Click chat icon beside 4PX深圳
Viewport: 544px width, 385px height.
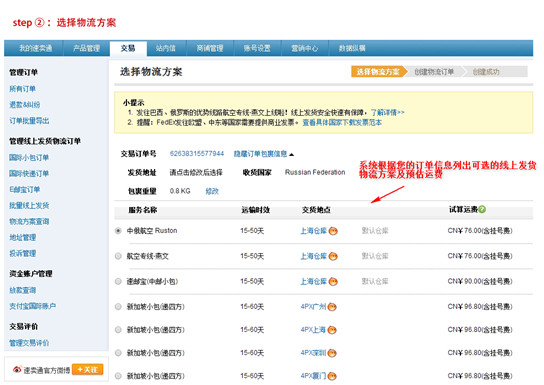coord(332,353)
